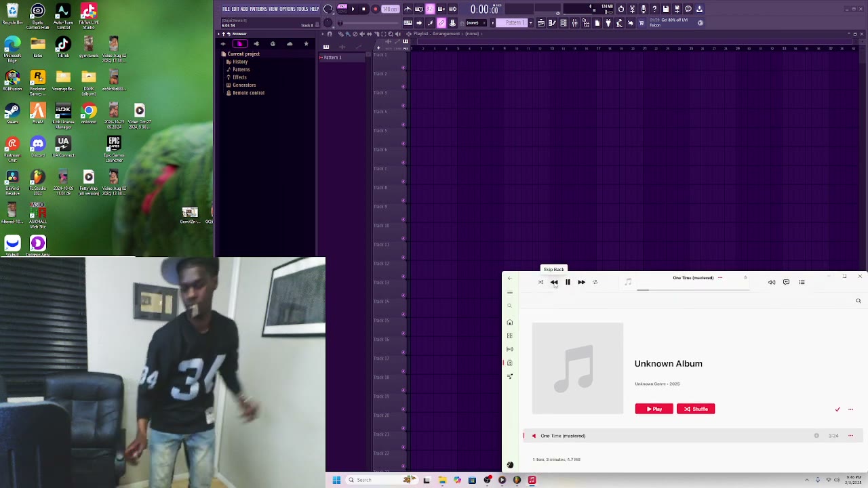The image size is (868, 488).
Task: Click the Skip Back button in music player
Action: coord(554,282)
